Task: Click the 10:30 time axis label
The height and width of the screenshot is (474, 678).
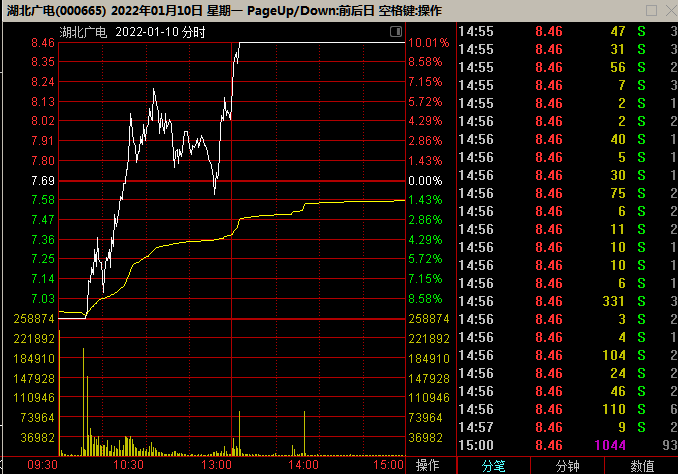Action: click(128, 465)
